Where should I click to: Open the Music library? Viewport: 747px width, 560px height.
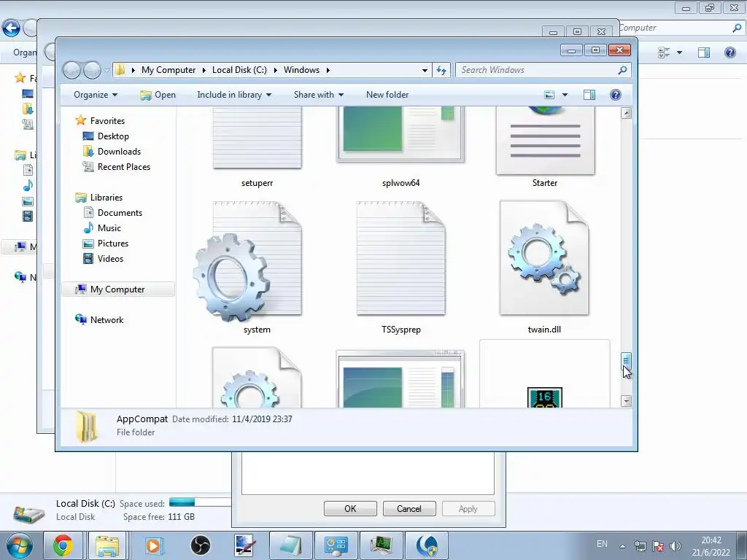coord(109,228)
